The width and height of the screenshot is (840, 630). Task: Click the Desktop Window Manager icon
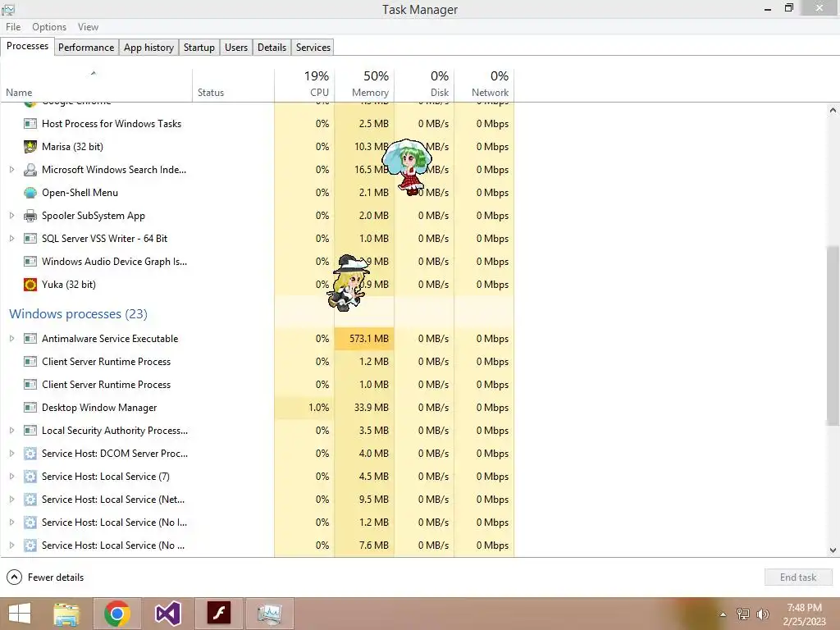pyautogui.click(x=30, y=407)
